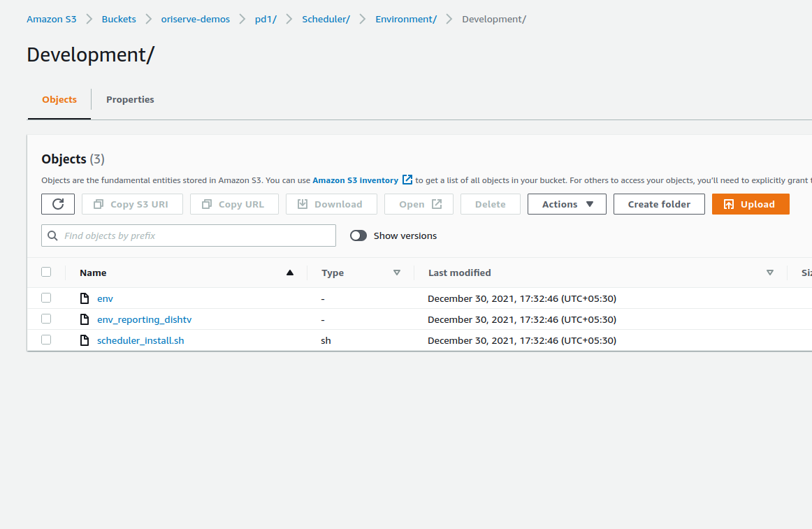The image size is (812, 529).
Task: Toggle the Show versions switch
Action: (x=358, y=236)
